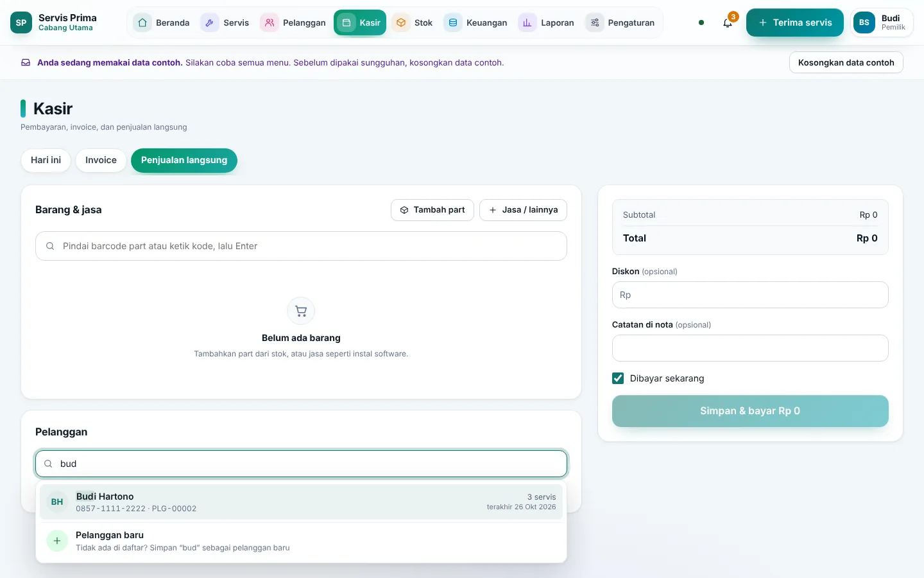Click Simpan & bayar Rp 0
924x578 pixels.
[x=750, y=411]
